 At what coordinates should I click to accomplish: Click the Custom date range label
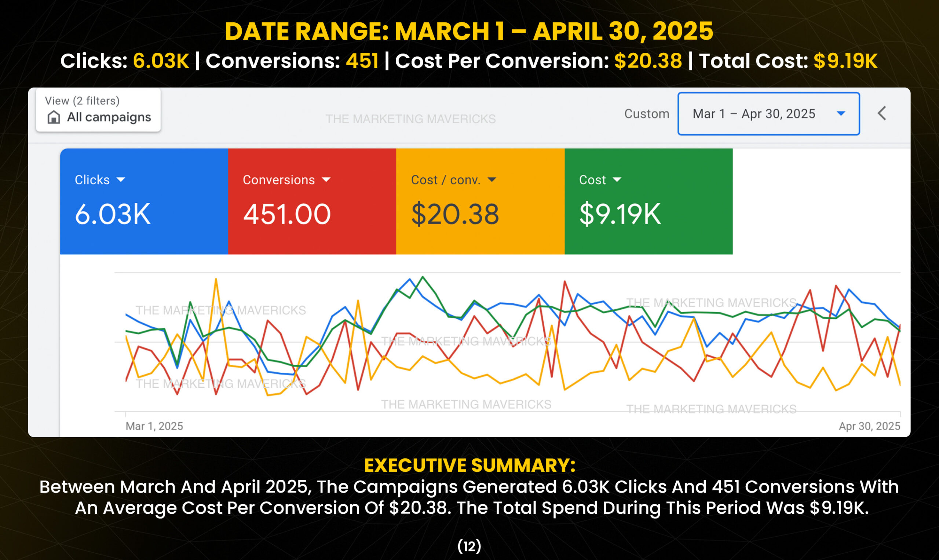646,114
